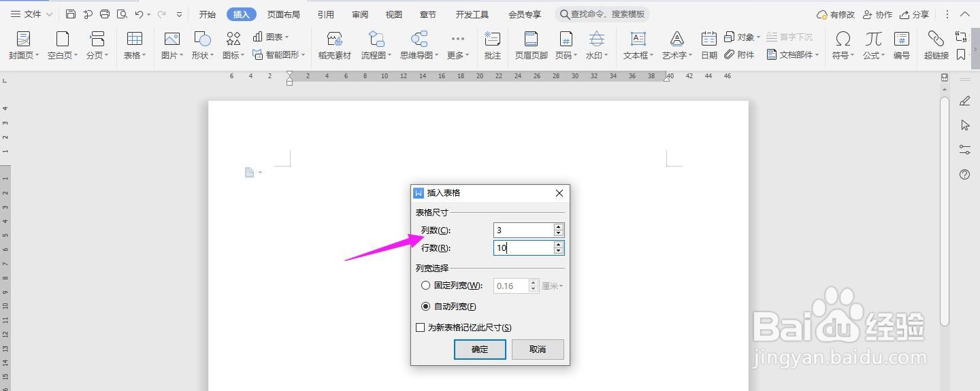Expand the 更多 more dropdown
980x391 pixels.
(458, 46)
